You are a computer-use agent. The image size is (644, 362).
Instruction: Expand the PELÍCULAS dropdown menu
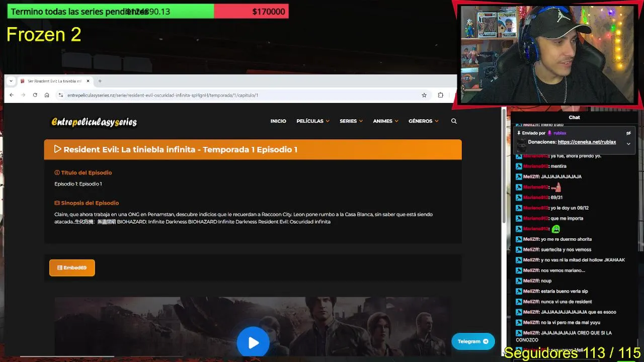tap(313, 121)
